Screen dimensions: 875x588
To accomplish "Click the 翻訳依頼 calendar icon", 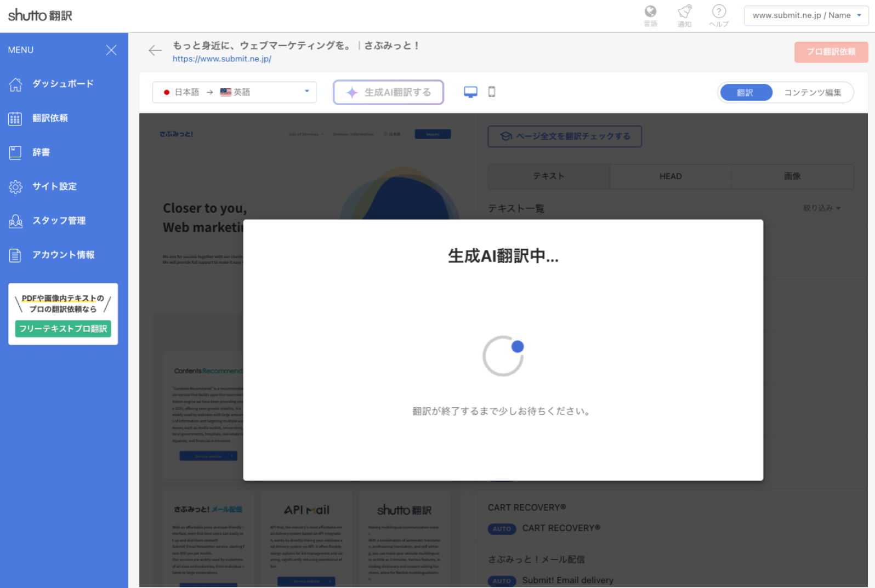I will pos(15,118).
